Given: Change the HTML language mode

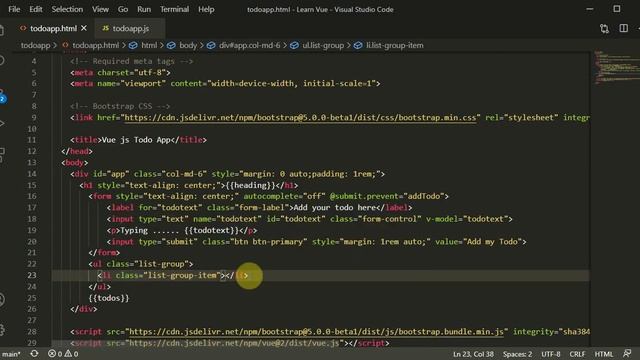Looking at the screenshot, I should click(604, 354).
